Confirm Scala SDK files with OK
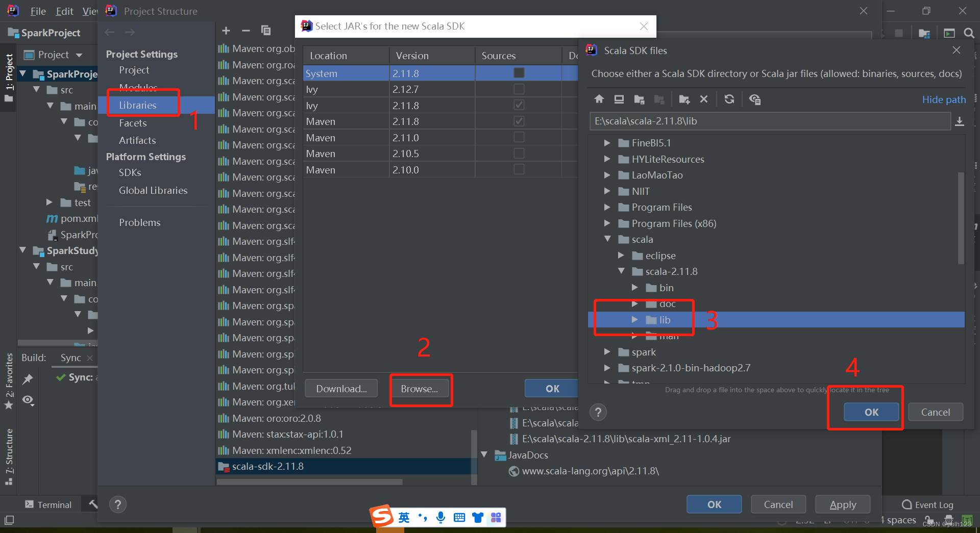This screenshot has height=533, width=980. click(x=871, y=412)
